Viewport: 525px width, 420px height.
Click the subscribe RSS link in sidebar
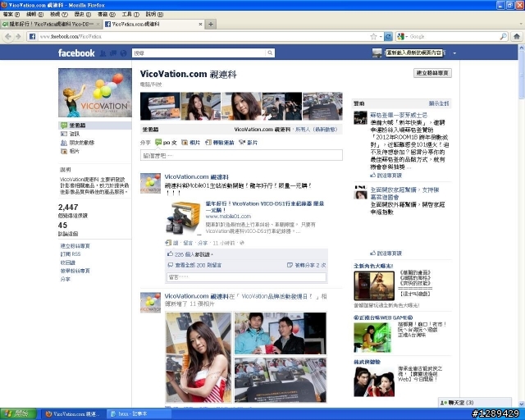[71, 254]
